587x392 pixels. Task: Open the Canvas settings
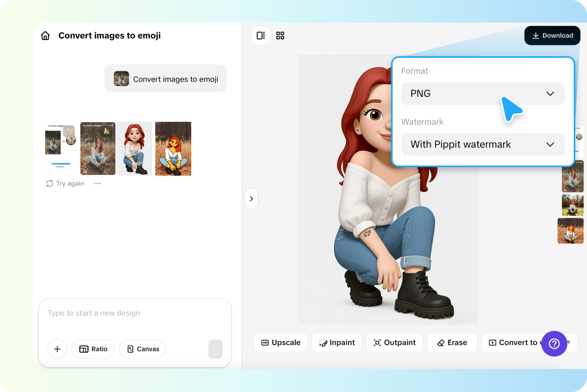pyautogui.click(x=142, y=349)
